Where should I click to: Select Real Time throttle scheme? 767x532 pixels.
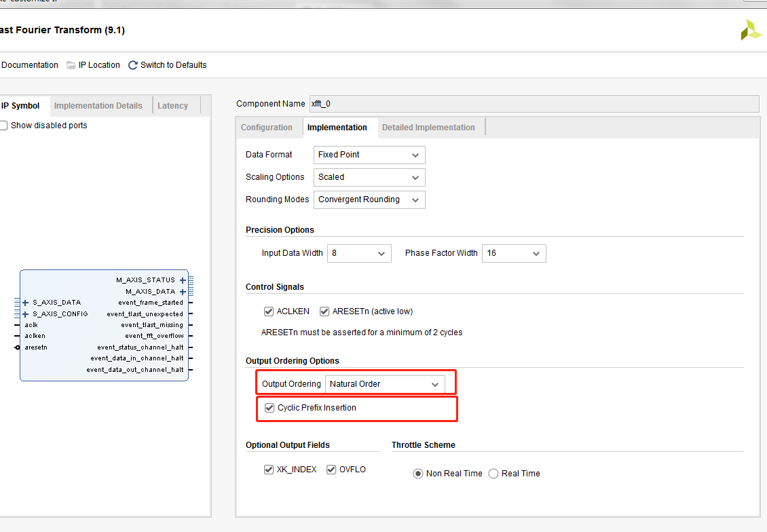(493, 474)
